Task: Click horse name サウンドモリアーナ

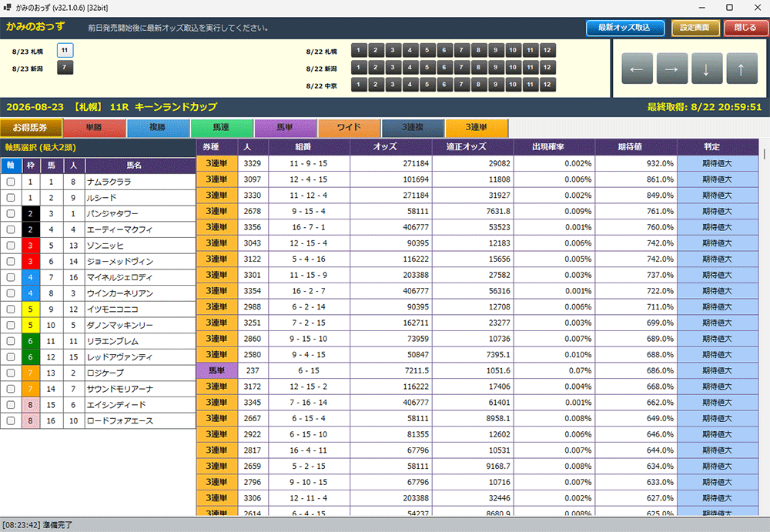Action: (x=120, y=389)
